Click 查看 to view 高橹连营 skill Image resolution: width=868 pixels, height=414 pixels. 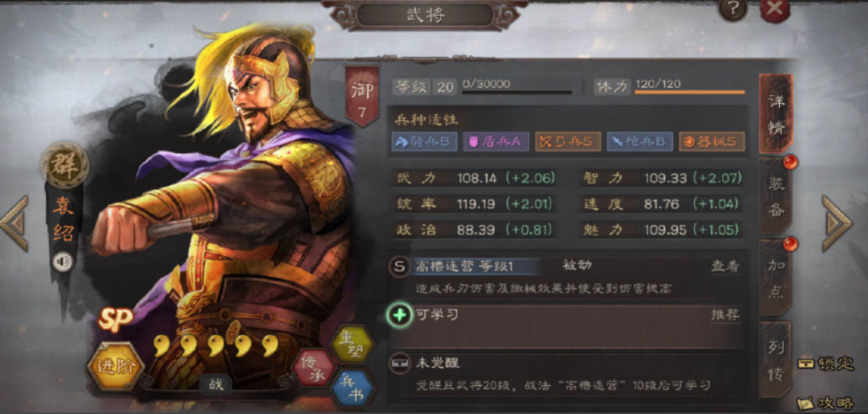725,266
